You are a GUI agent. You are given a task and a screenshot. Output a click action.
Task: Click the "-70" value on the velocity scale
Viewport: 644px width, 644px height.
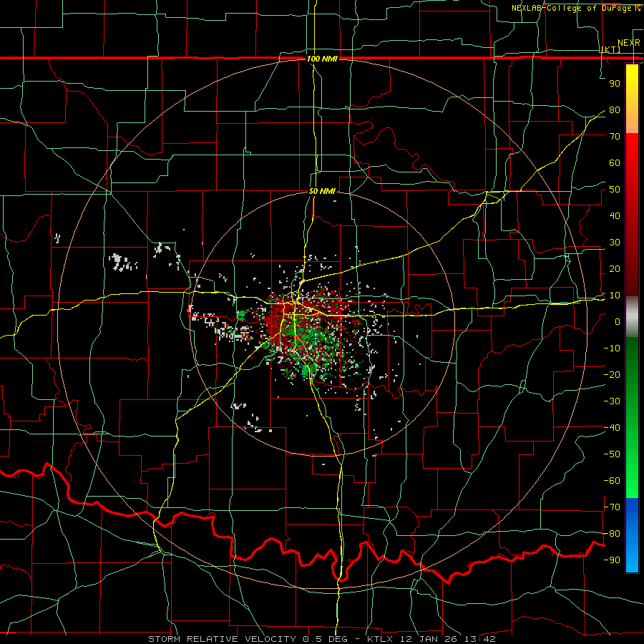[x=612, y=507]
